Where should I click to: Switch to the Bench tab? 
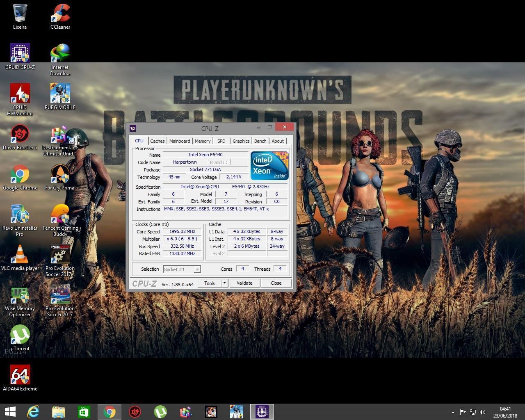click(260, 141)
